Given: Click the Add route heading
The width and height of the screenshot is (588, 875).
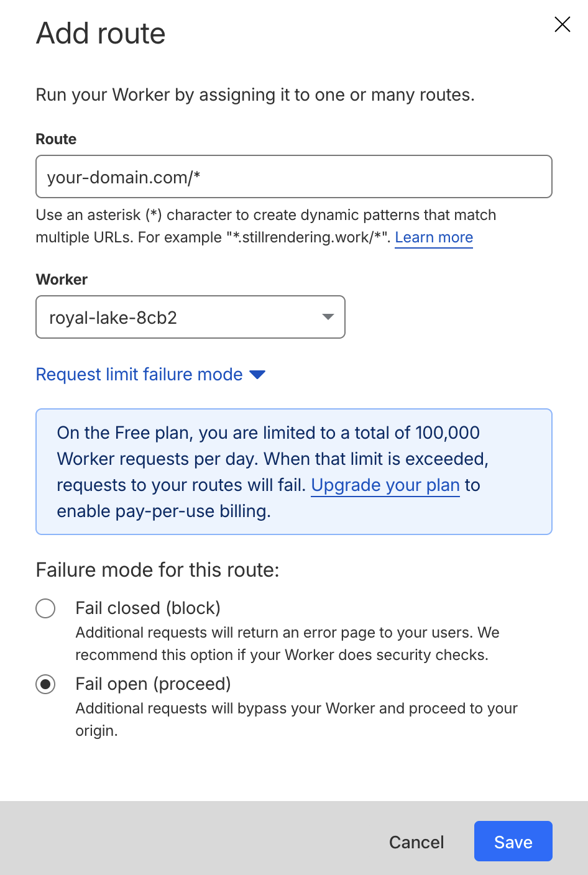Looking at the screenshot, I should pos(101,34).
